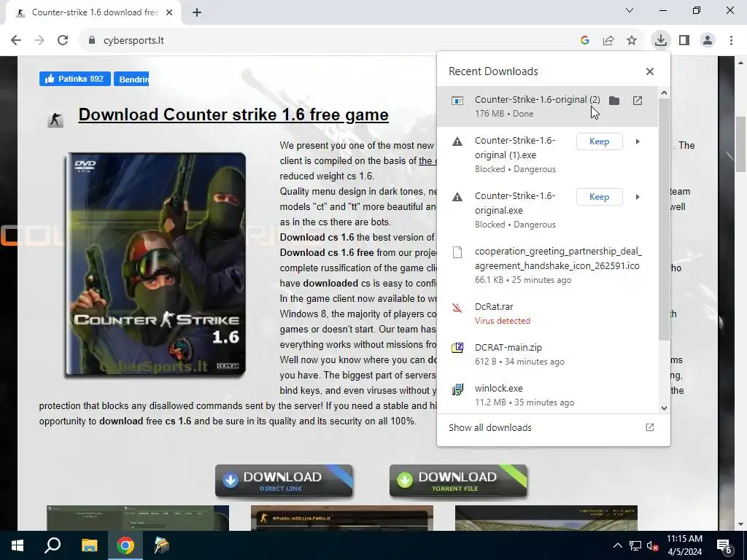Image resolution: width=747 pixels, height=560 pixels.
Task: Share this page using the share icon
Action: pyautogui.click(x=608, y=41)
